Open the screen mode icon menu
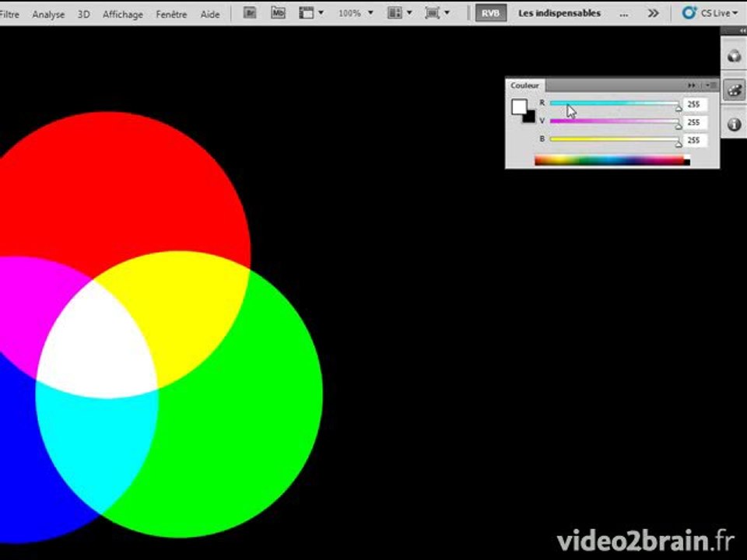Viewport: 747px width, 560px height. click(432, 13)
